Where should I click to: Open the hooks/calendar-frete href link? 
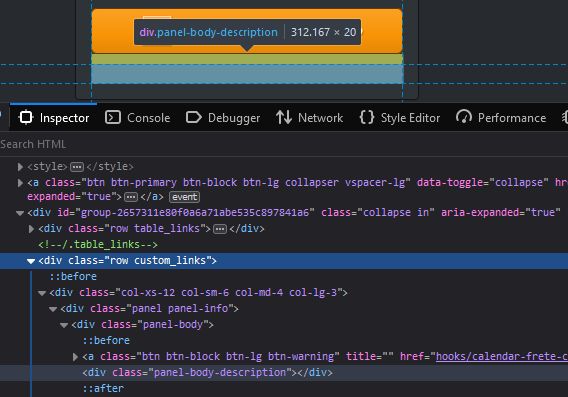click(x=502, y=356)
